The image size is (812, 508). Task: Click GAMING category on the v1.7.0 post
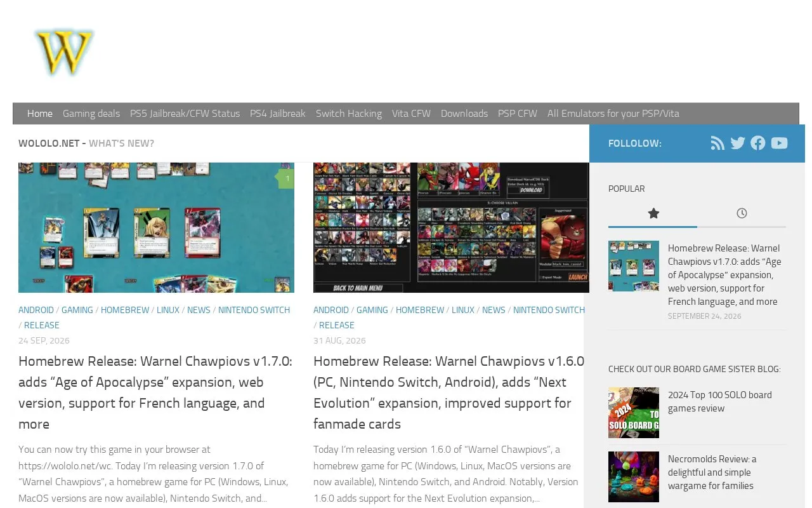click(x=77, y=310)
